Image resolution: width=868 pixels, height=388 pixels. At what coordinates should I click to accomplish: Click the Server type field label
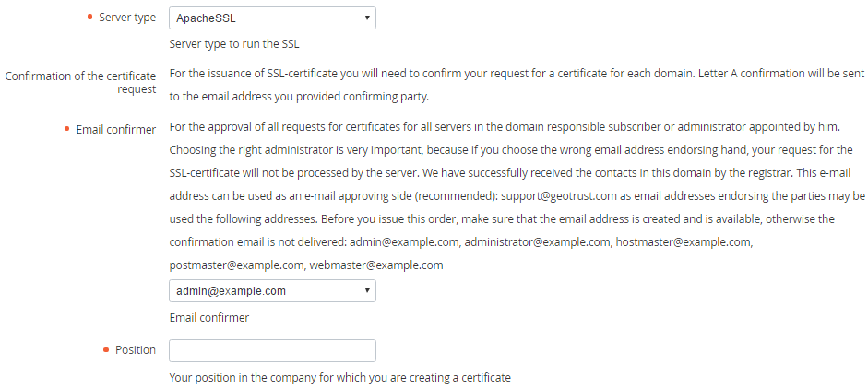(127, 18)
